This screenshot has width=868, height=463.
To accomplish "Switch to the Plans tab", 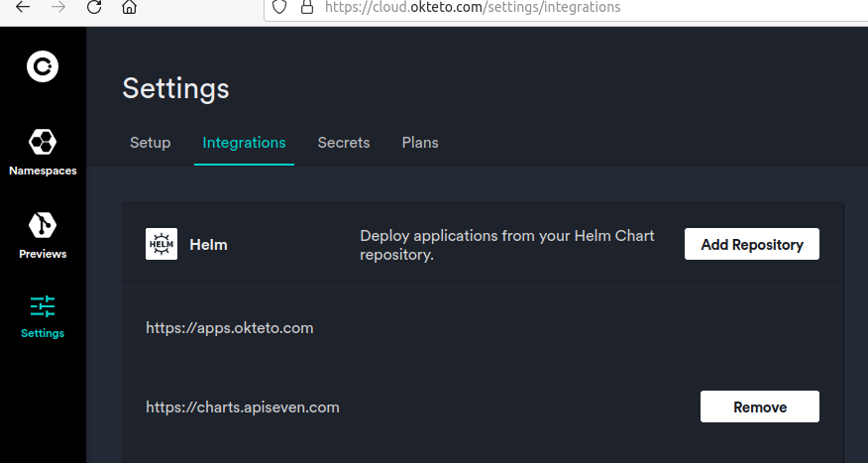I will coord(420,143).
